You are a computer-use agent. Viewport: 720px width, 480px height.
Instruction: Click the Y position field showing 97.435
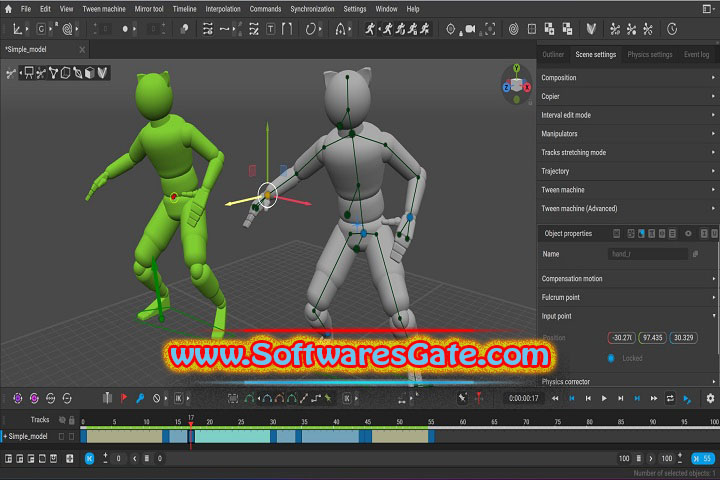(x=652, y=338)
